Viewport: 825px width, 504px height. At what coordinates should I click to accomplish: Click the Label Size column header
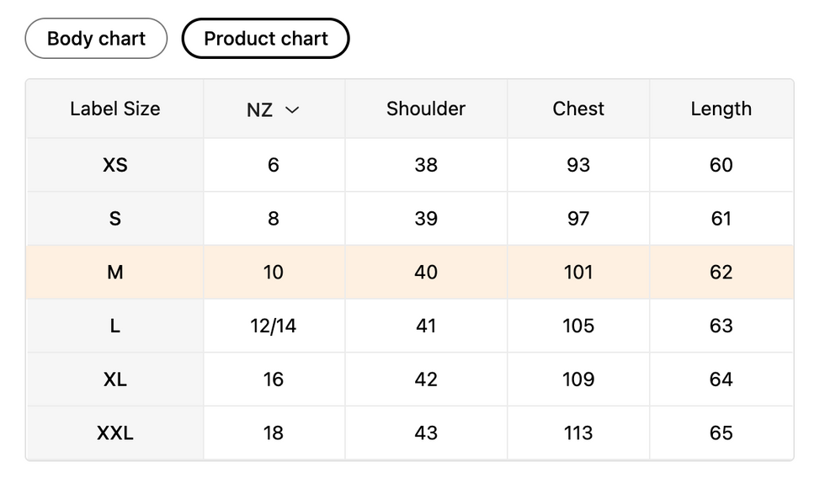tap(114, 109)
